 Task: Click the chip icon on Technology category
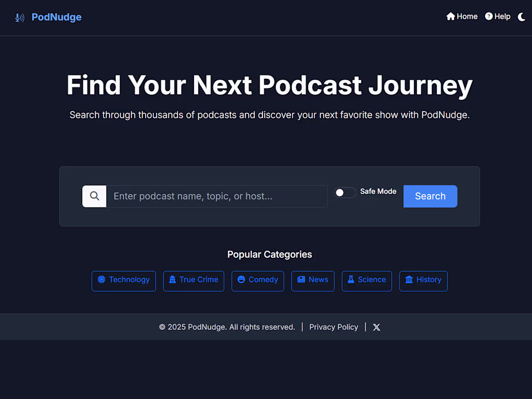tap(102, 280)
